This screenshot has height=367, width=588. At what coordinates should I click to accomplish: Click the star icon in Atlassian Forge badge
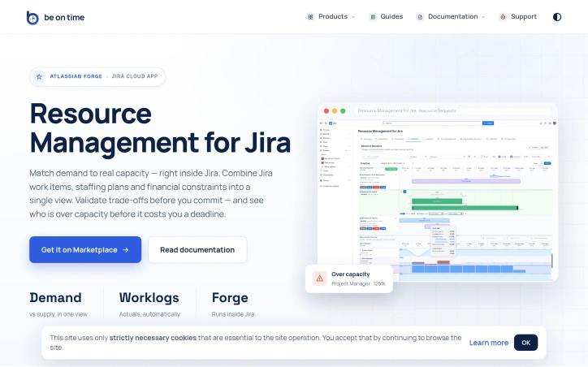tap(39, 76)
